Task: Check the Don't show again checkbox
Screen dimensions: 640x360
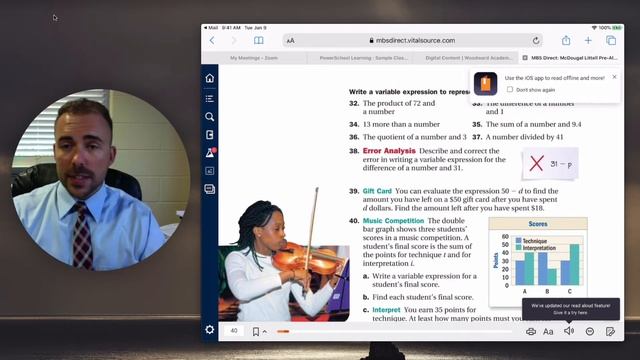Action: [x=510, y=89]
